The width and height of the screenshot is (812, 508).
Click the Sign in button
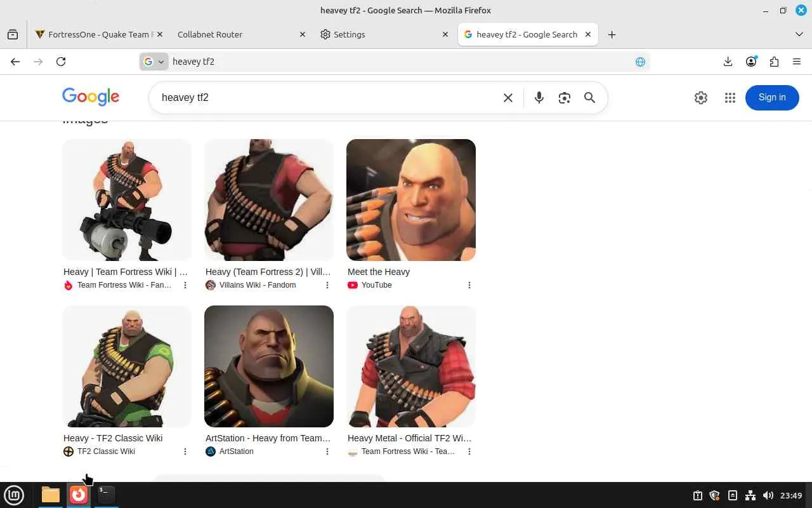[772, 97]
